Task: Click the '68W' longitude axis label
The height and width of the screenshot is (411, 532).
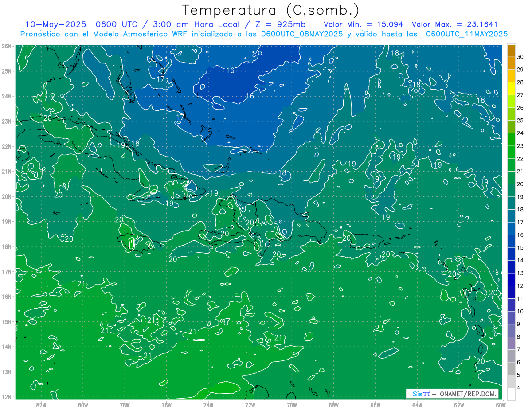Action: click(334, 405)
